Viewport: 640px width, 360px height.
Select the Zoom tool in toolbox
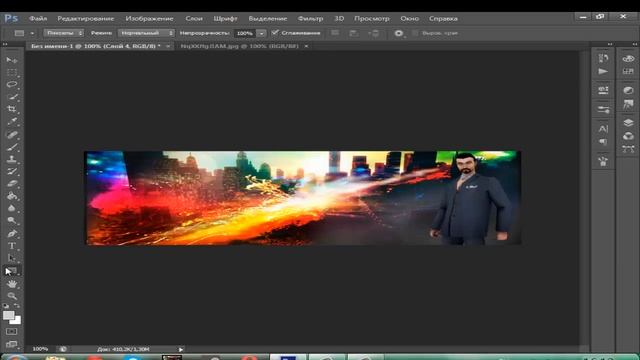coord(11,296)
